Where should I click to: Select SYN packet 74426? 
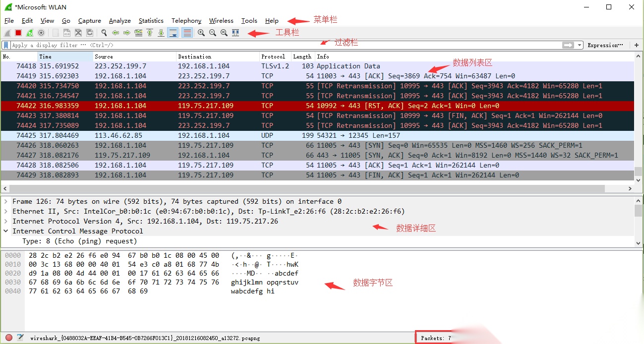[317, 145]
